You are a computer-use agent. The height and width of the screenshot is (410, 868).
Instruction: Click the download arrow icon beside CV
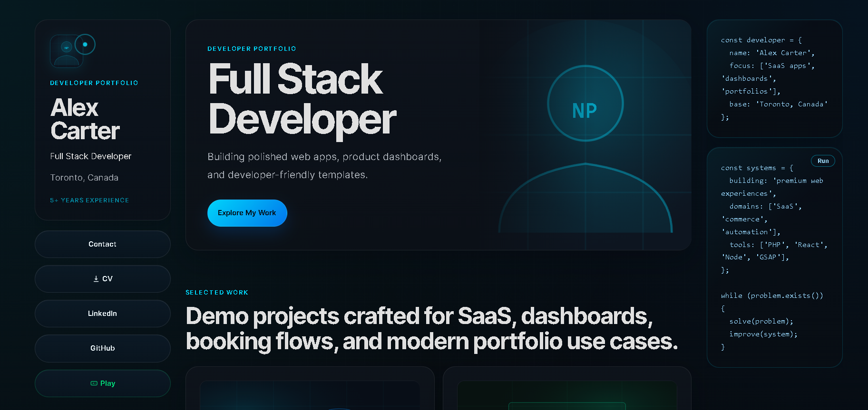pos(96,279)
